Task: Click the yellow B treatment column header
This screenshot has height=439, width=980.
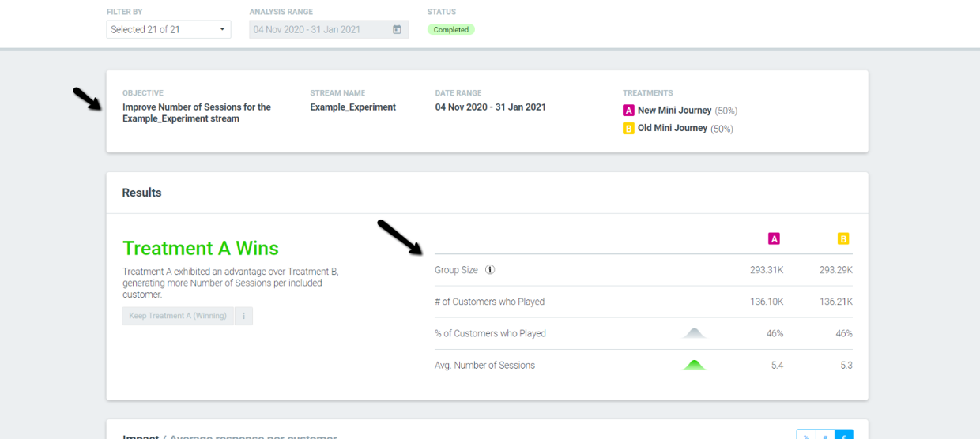Action: click(x=843, y=238)
